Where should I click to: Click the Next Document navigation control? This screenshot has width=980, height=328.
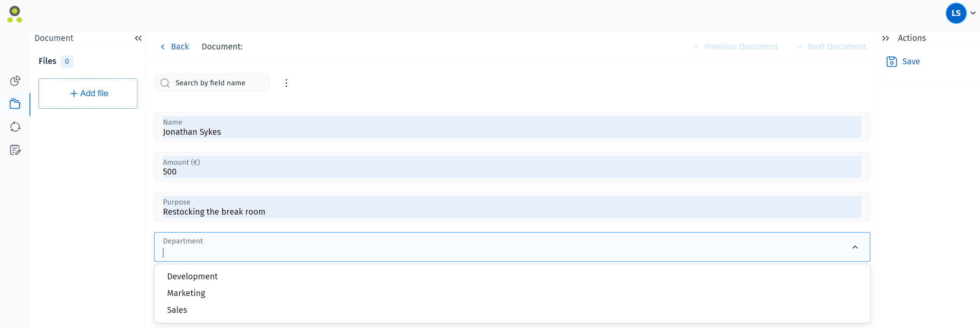pos(831,46)
